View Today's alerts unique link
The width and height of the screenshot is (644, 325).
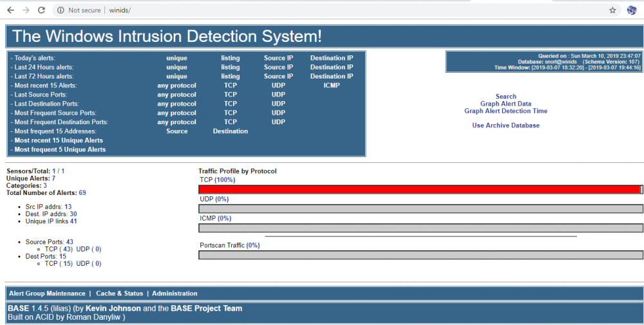pyautogui.click(x=176, y=58)
